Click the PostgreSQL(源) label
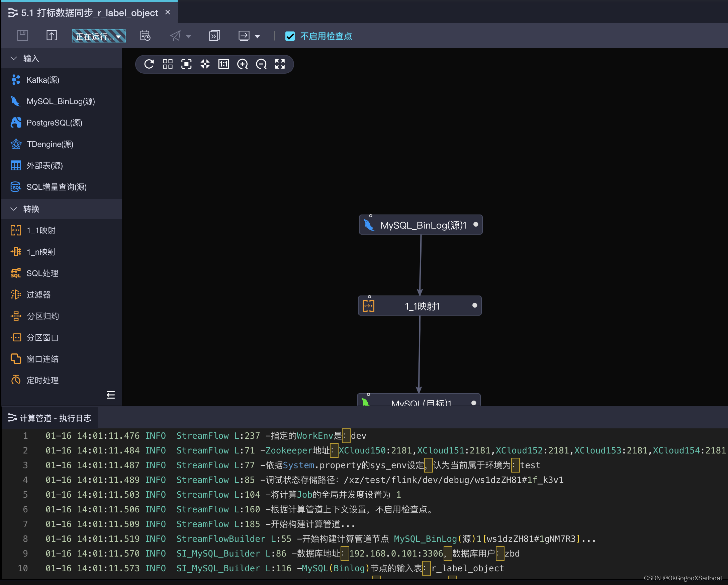This screenshot has width=728, height=585. point(54,123)
